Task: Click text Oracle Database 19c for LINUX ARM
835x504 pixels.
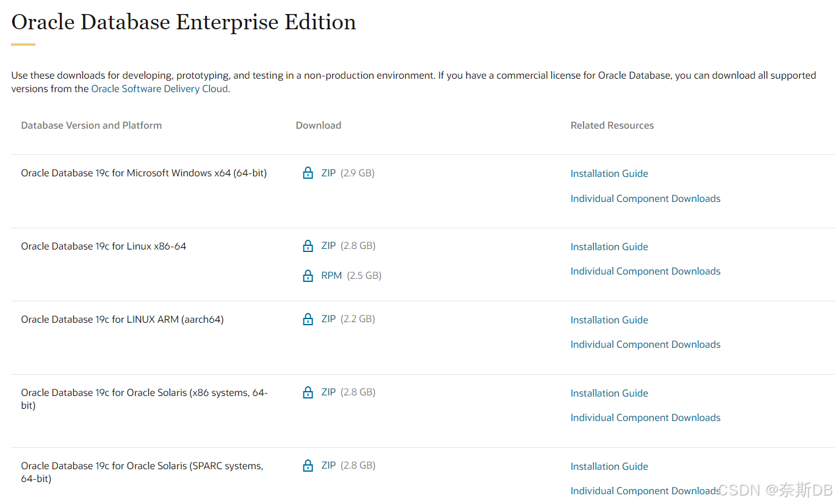Action: point(122,319)
